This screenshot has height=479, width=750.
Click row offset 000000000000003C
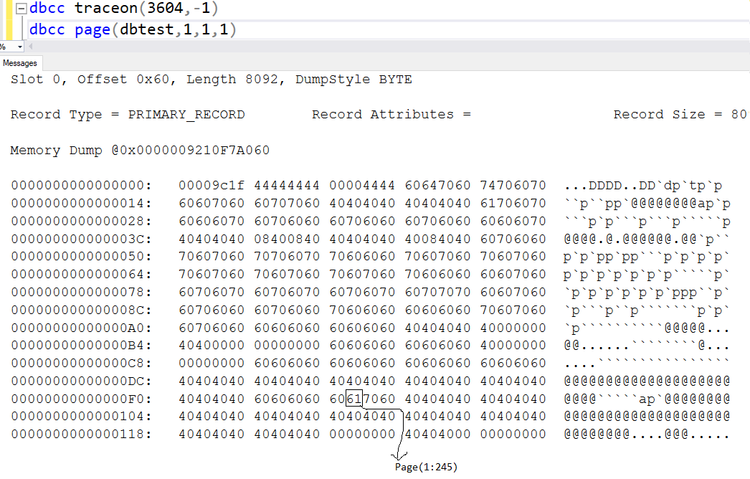[81, 239]
